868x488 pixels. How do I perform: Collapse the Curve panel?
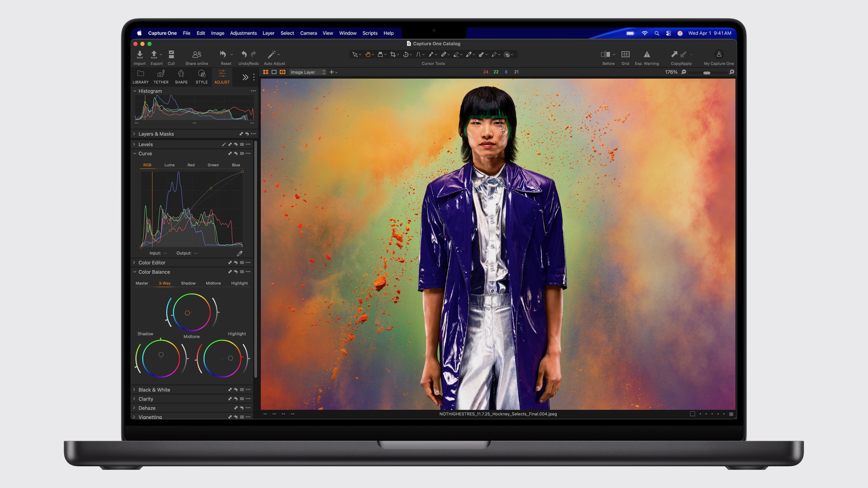pos(135,153)
